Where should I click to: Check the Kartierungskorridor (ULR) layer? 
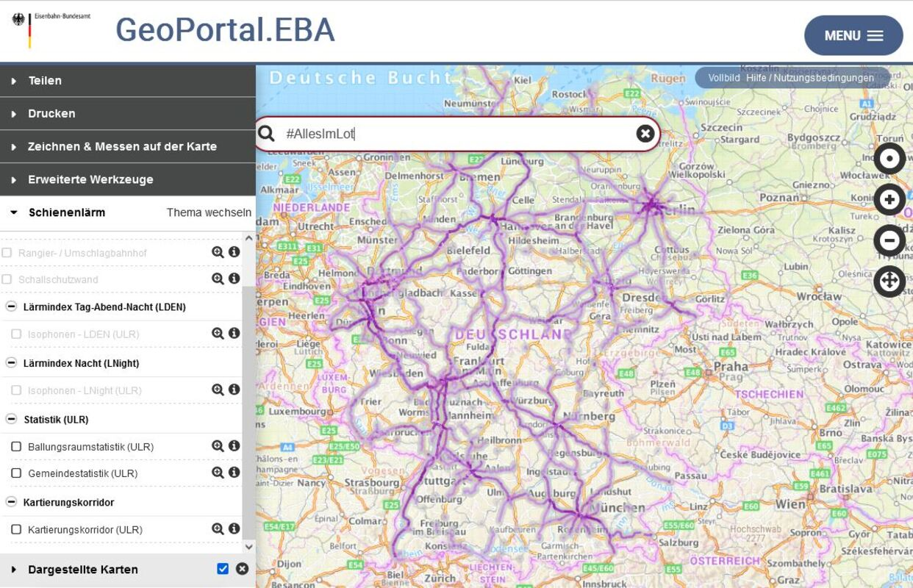click(x=16, y=529)
